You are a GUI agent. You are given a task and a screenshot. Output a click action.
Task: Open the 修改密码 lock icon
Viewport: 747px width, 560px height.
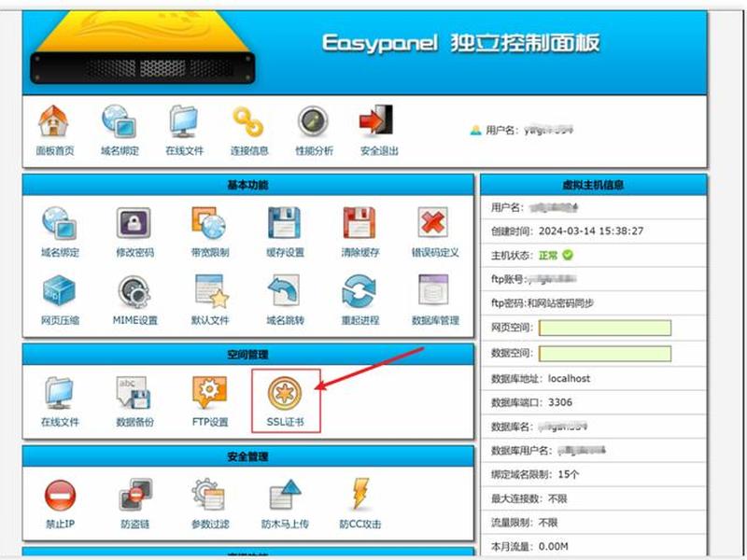(x=134, y=222)
